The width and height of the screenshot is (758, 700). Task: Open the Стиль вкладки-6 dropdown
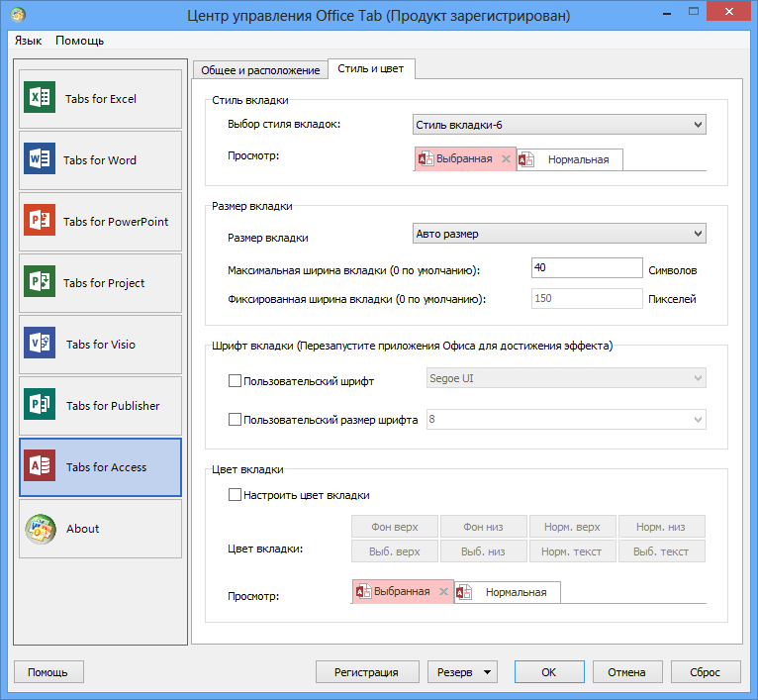[x=559, y=125]
